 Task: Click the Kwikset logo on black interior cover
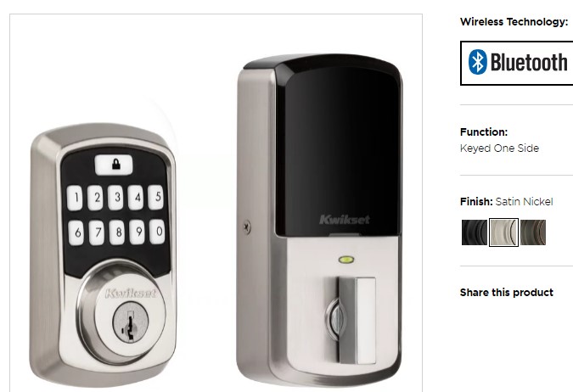(345, 220)
